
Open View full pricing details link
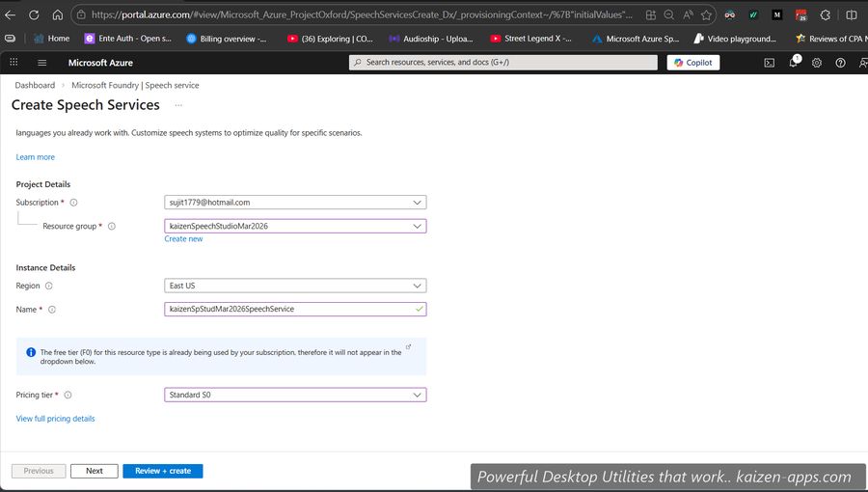click(x=55, y=419)
